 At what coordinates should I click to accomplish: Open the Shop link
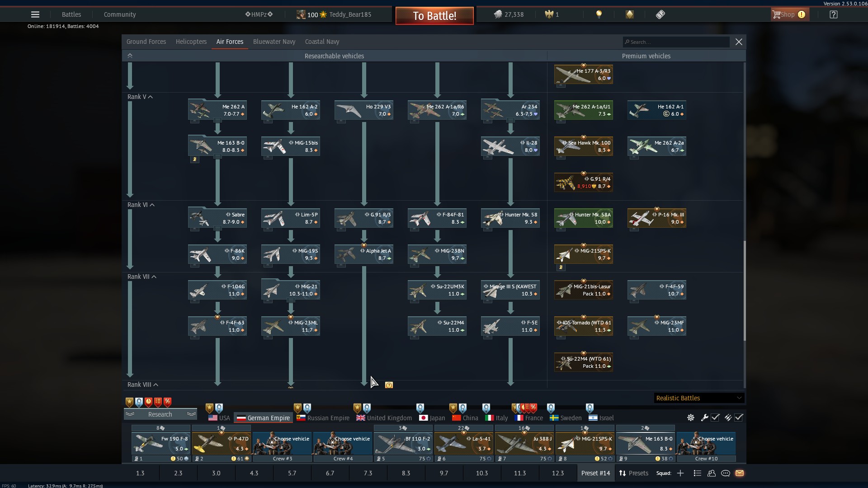tap(788, 14)
